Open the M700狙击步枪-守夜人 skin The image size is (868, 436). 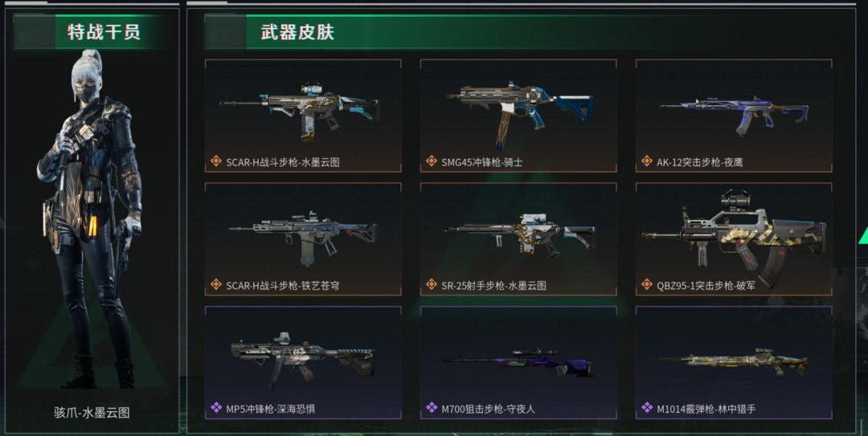pyautogui.click(x=518, y=362)
